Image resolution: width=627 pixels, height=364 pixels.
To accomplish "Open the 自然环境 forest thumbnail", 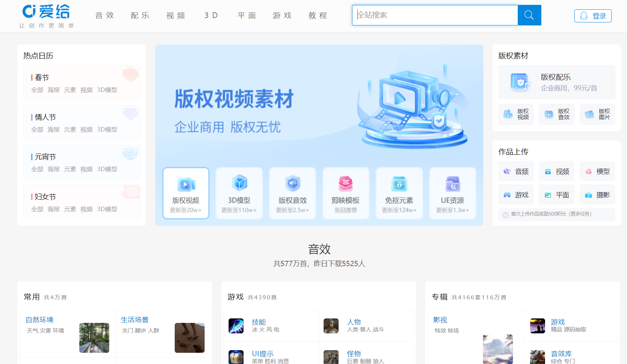I will 94,338.
